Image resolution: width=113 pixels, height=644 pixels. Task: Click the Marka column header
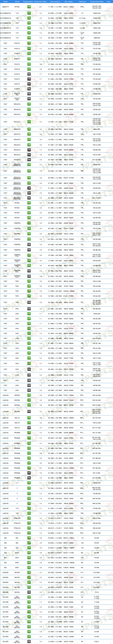5,1
